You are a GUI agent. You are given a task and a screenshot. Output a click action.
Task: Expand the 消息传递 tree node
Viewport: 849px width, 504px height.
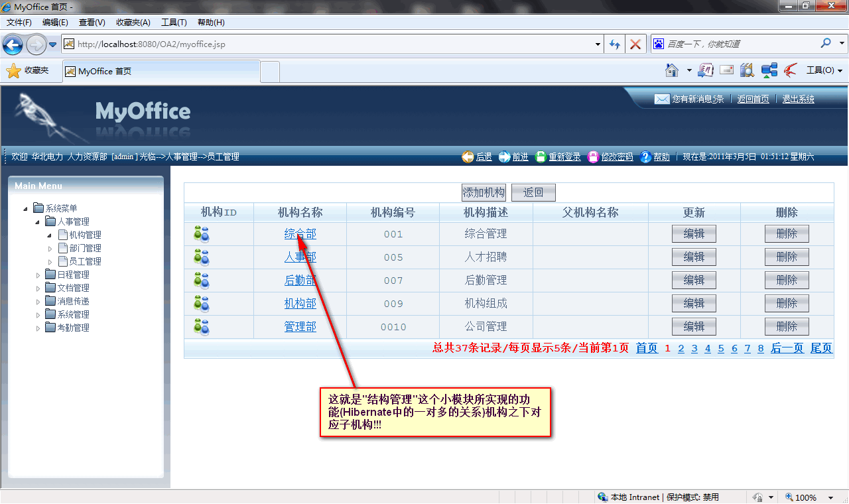(x=38, y=302)
